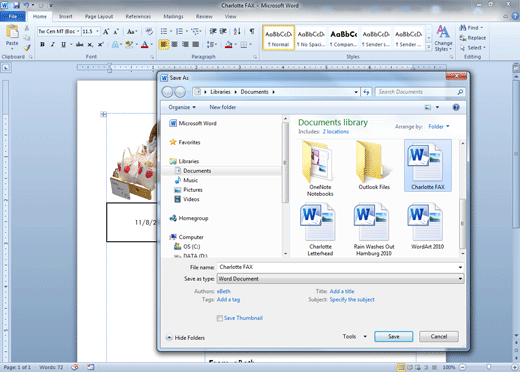Switch to Full Screen Reading view in status bar
Screen dimensions: 520x372
[409, 367]
